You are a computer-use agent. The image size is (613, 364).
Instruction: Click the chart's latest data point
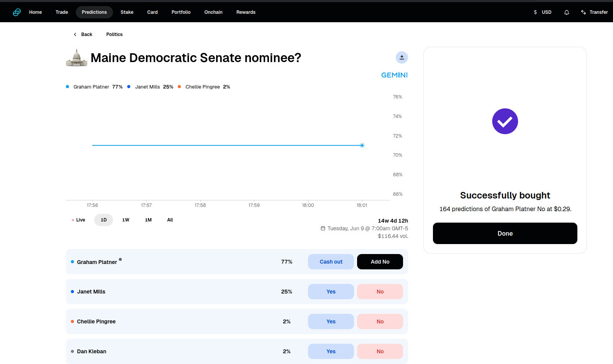[x=362, y=145]
